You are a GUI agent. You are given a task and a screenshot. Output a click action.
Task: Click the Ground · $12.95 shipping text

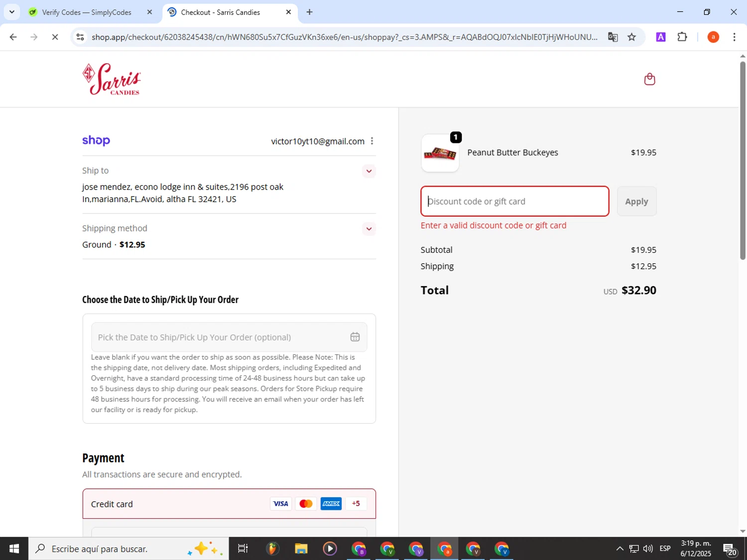point(114,244)
